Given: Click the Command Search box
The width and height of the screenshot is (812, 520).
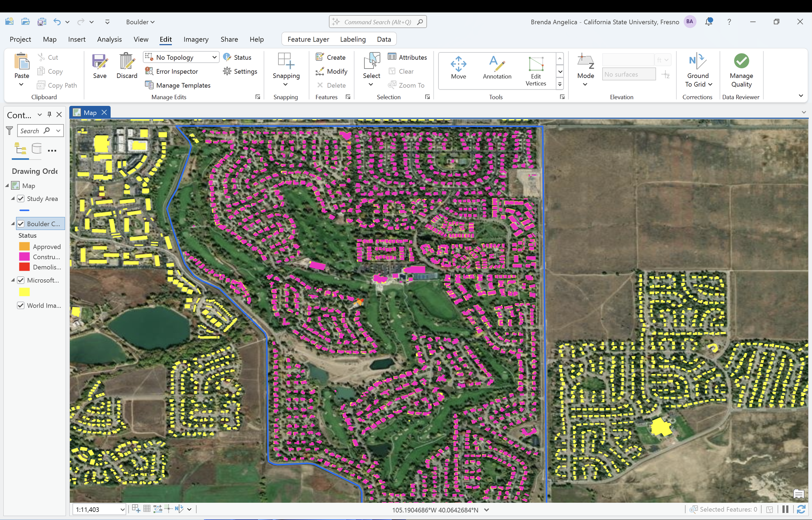Looking at the screenshot, I should click(377, 22).
